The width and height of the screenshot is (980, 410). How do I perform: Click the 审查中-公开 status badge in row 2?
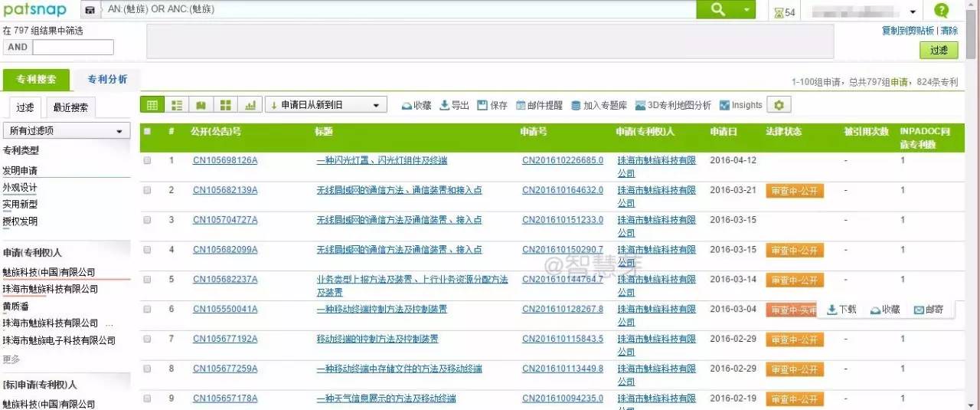tap(795, 191)
